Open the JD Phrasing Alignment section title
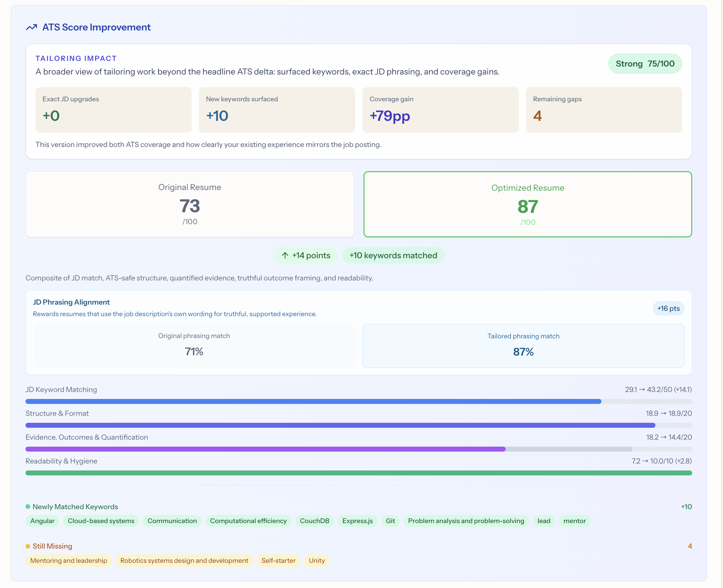This screenshot has width=723, height=588. 71,302
